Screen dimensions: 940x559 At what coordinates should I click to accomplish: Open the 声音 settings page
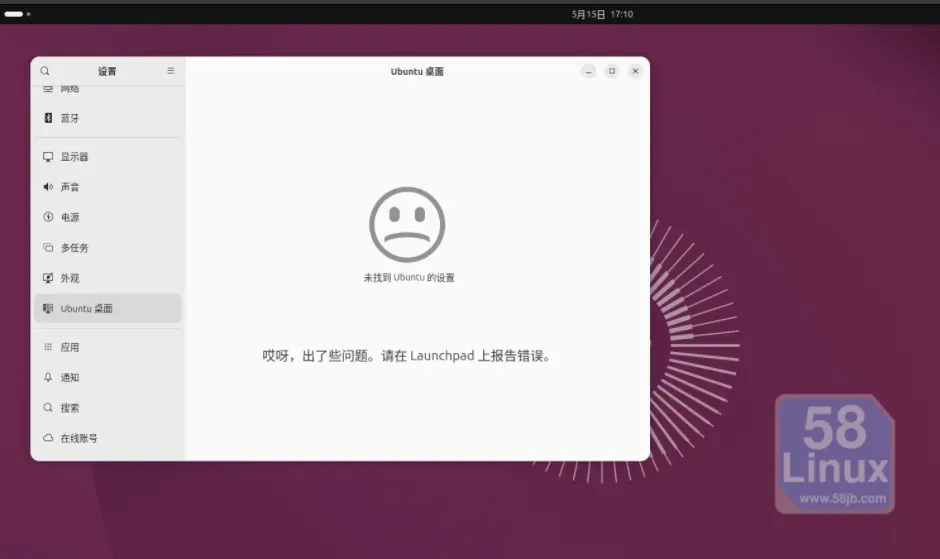pos(108,187)
